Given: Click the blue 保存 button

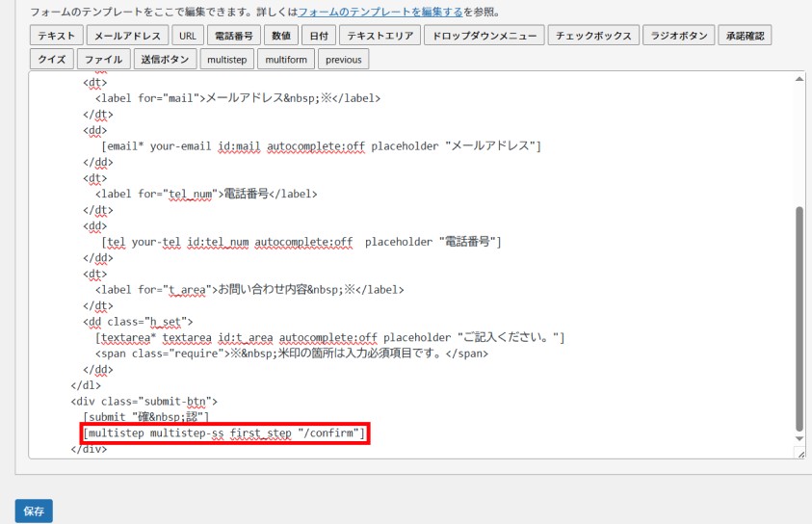Looking at the screenshot, I should 34,511.
